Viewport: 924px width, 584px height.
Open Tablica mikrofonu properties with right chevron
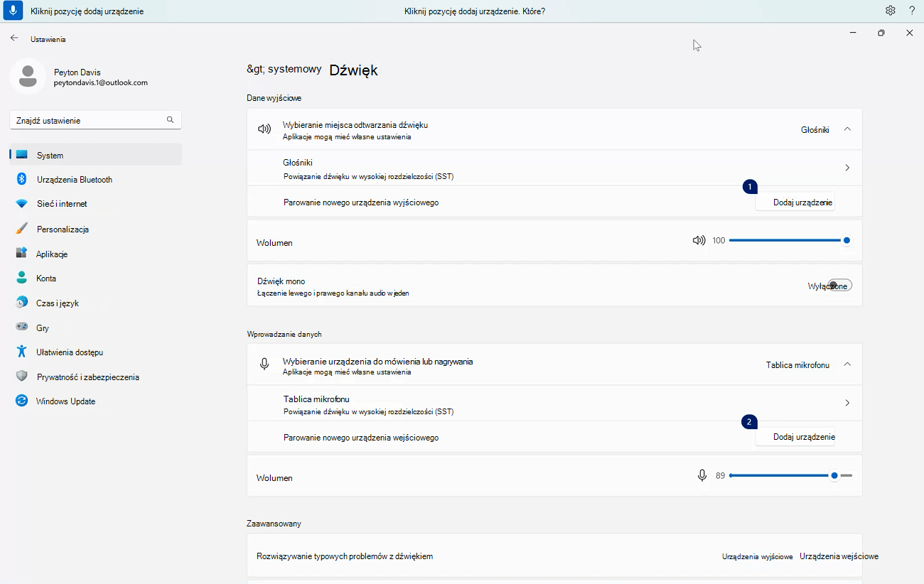pyautogui.click(x=847, y=403)
